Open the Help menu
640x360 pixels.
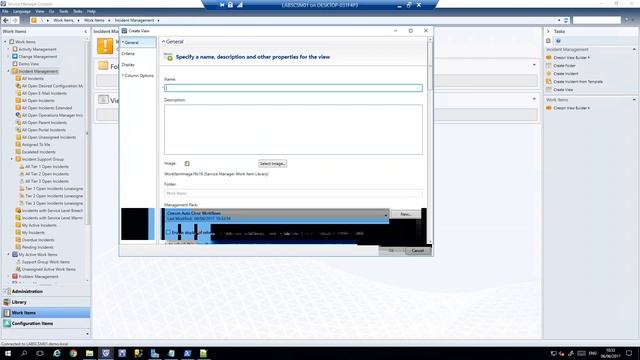[91, 11]
